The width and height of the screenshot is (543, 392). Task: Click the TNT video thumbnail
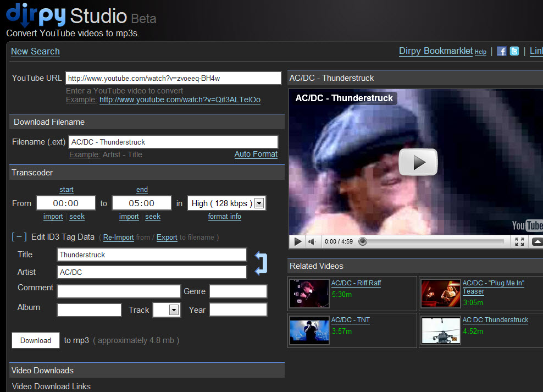(x=309, y=330)
